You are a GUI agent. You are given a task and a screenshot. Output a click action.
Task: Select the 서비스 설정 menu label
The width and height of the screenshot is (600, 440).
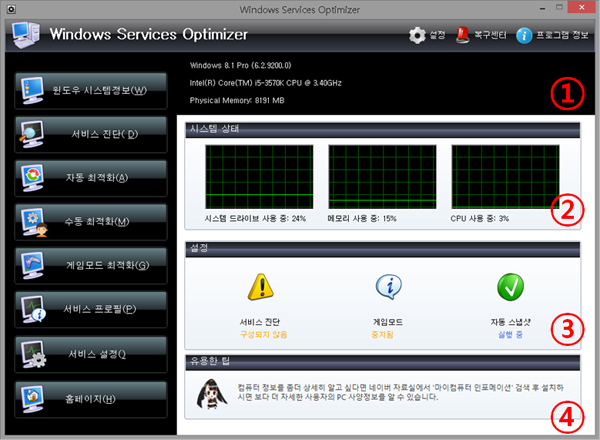pos(97,354)
